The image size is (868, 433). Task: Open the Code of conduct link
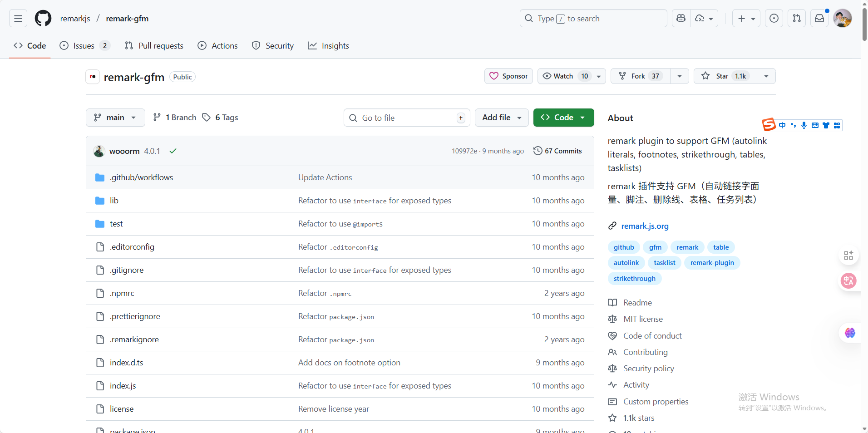click(652, 336)
